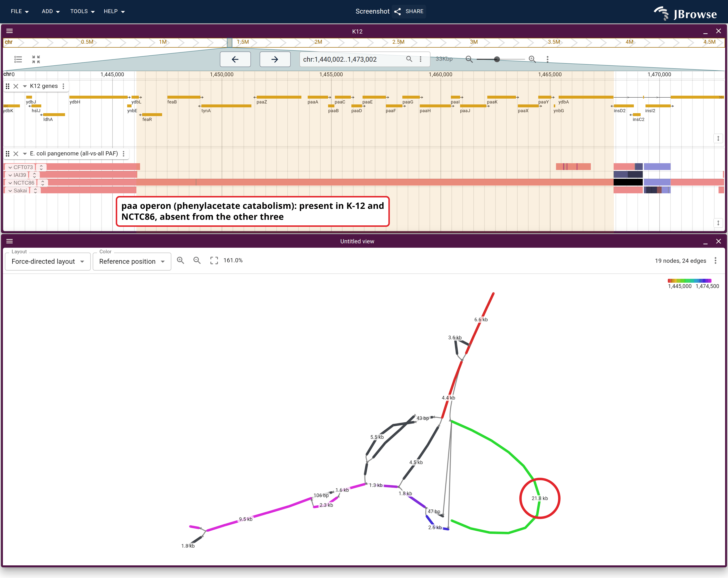This screenshot has width=728, height=578.
Task: Close the E. coli pangenome track
Action: (16, 154)
